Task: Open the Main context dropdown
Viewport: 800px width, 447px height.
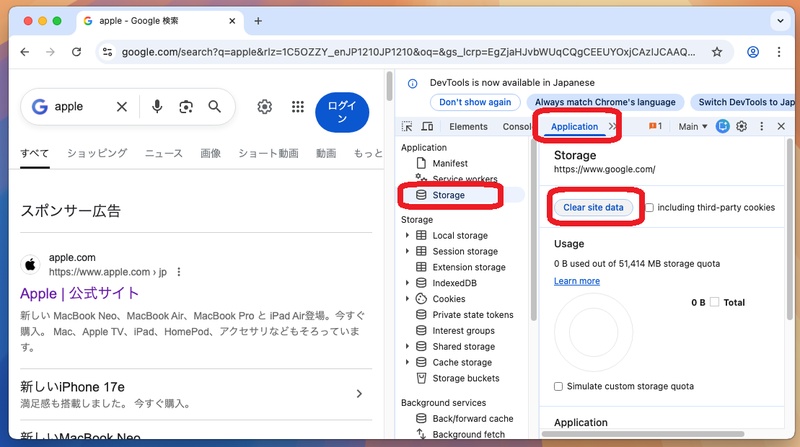Action: point(693,127)
